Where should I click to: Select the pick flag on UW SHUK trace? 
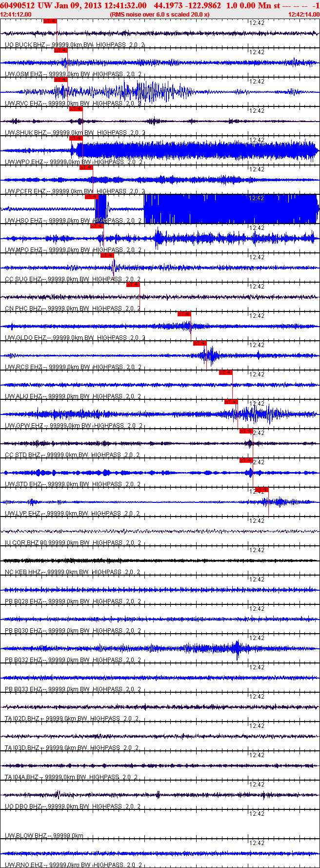(76, 109)
